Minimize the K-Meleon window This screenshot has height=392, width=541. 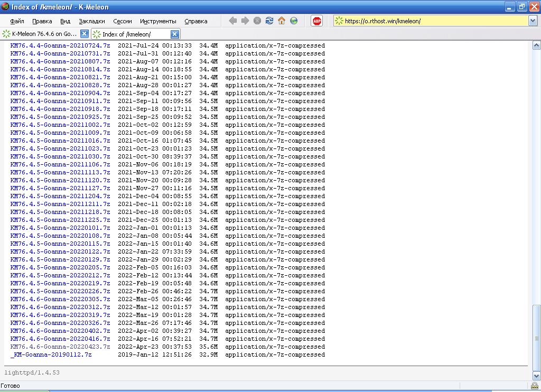coord(510,6)
